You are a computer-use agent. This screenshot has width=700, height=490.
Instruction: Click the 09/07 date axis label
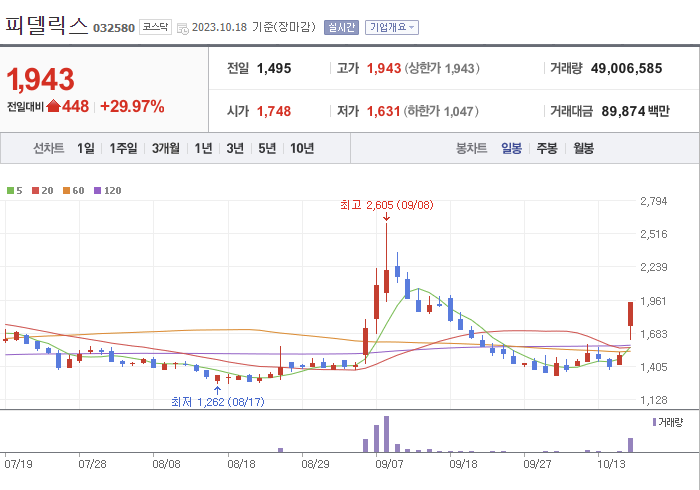(x=389, y=464)
